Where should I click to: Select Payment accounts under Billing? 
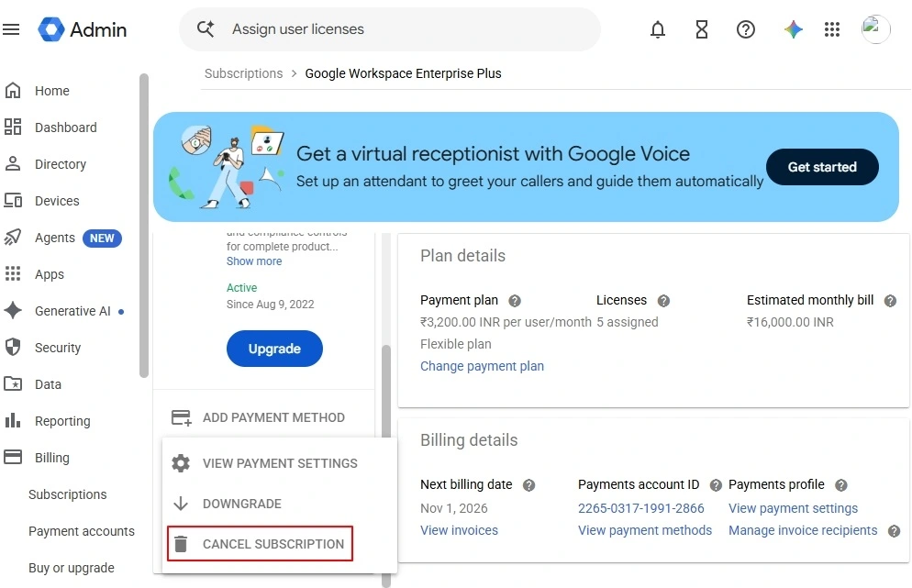pos(82,531)
